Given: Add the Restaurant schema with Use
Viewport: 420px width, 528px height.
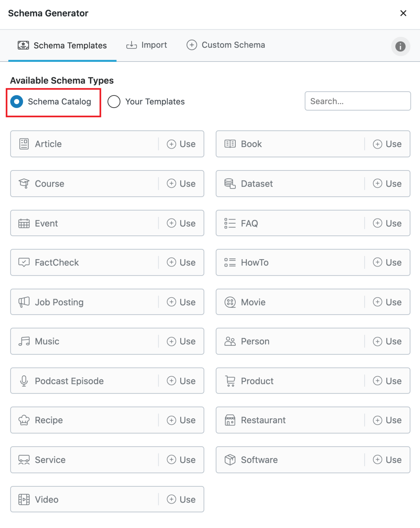Looking at the screenshot, I should (x=387, y=420).
